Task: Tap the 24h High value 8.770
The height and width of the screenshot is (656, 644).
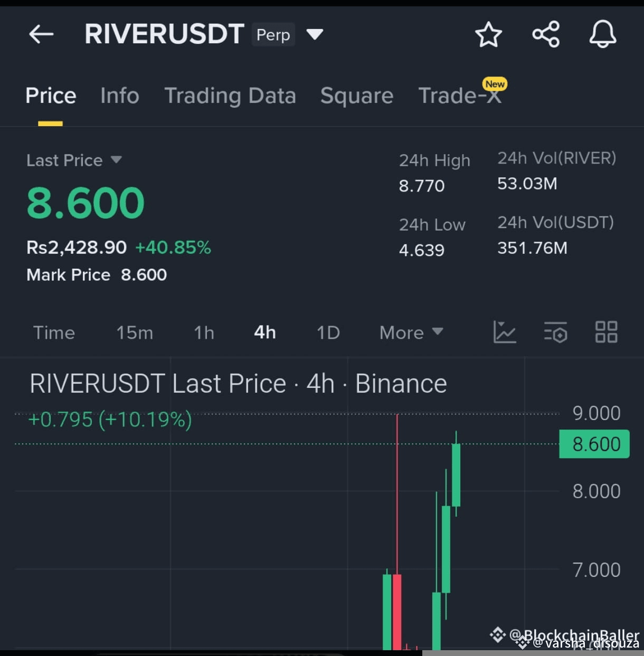Action: pyautogui.click(x=422, y=186)
